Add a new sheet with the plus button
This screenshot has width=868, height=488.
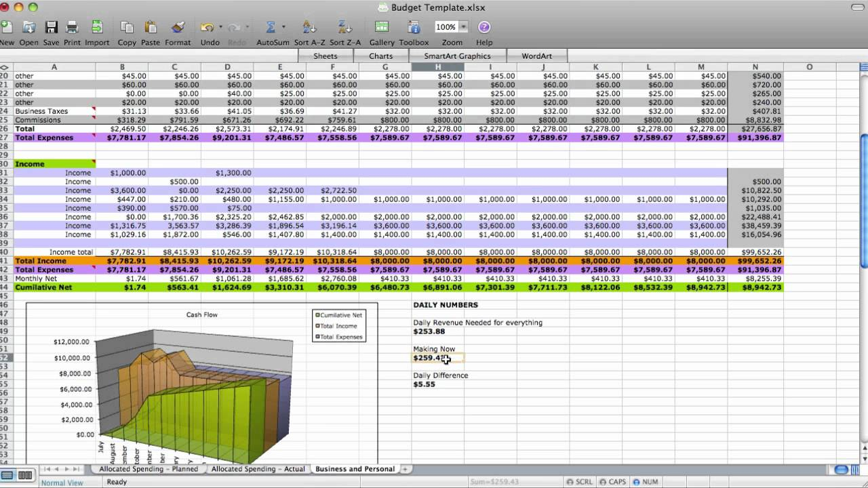pyautogui.click(x=404, y=468)
